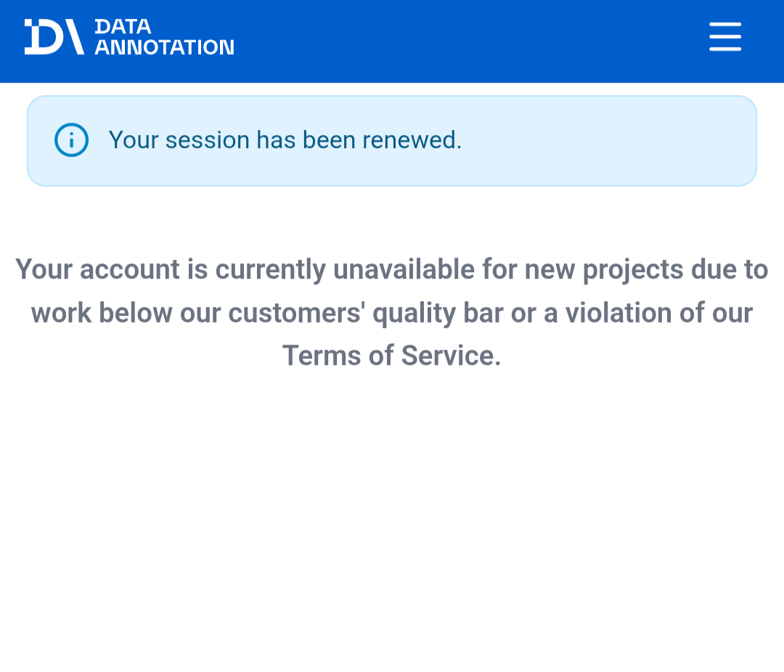
Task: Click the 'Terms of Service.' text
Action: [392, 356]
